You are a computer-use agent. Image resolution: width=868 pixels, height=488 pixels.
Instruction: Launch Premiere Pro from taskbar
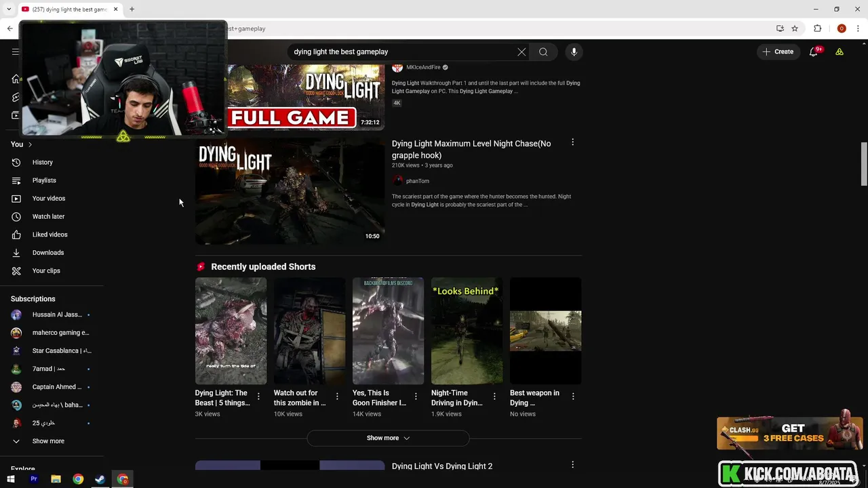click(x=33, y=479)
